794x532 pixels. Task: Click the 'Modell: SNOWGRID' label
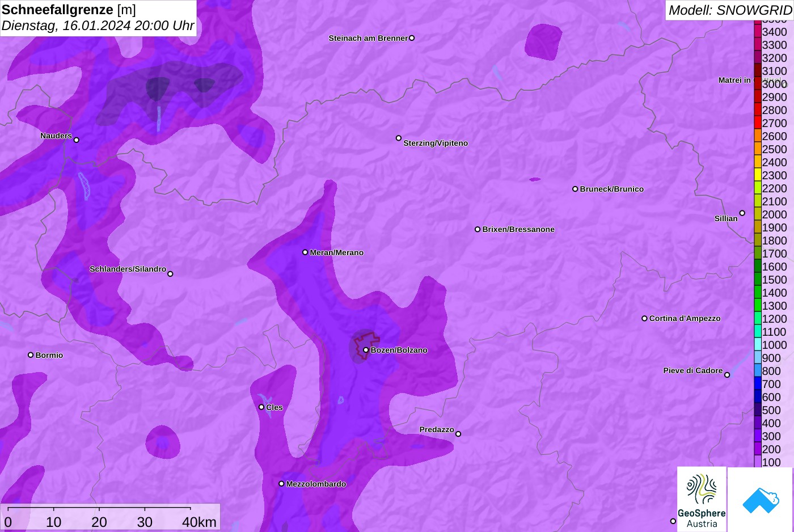730,10
